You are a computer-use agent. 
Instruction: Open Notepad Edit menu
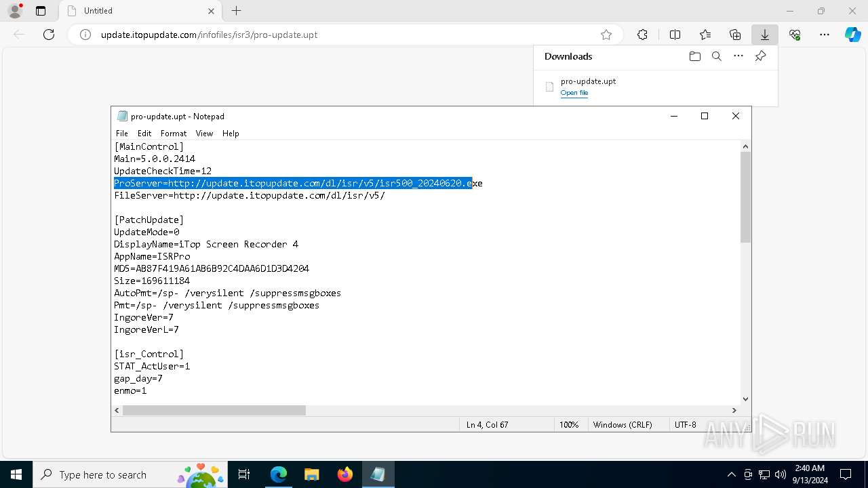[x=144, y=134]
